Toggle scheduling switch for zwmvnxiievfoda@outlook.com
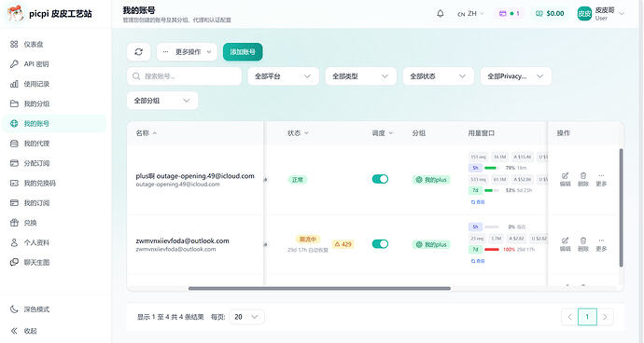 pyautogui.click(x=380, y=244)
